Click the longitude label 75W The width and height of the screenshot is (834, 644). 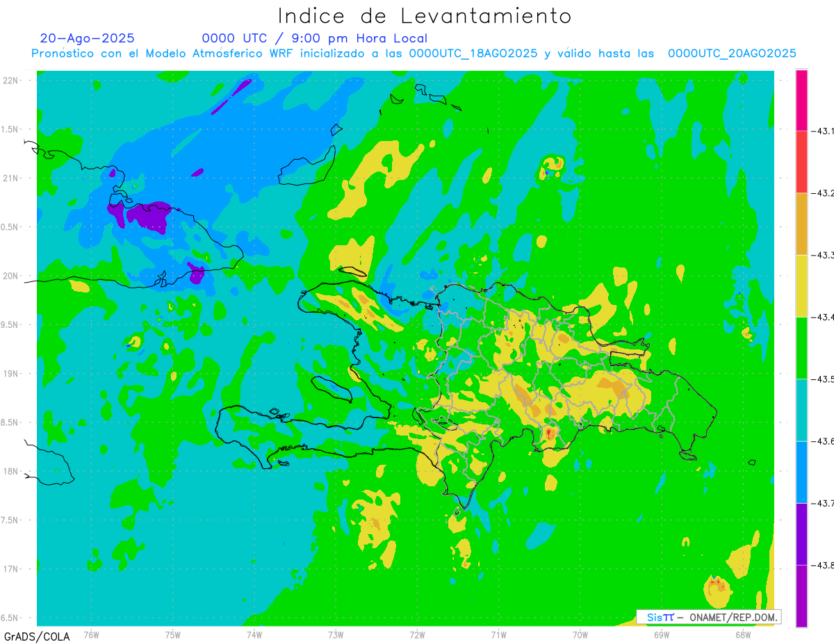point(173,634)
